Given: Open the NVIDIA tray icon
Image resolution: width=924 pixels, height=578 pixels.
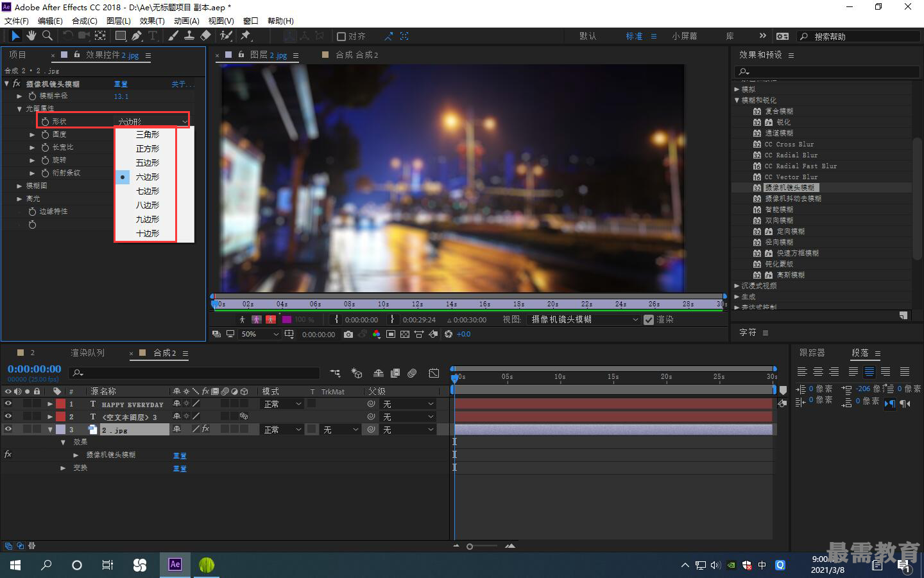Looking at the screenshot, I should coord(731,565).
